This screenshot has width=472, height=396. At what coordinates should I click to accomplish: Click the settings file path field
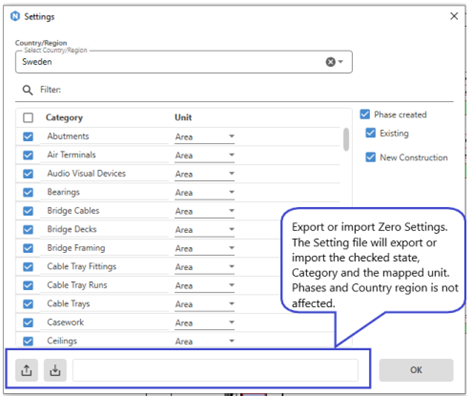click(215, 370)
